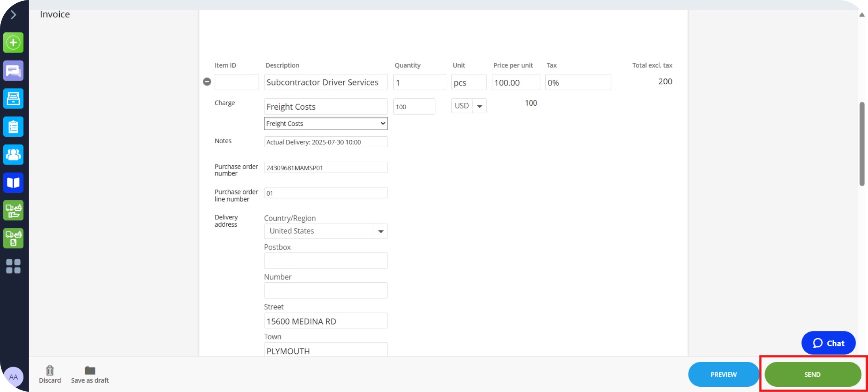Open the book catalog sidebar icon
The width and height of the screenshot is (868, 392).
click(x=13, y=183)
